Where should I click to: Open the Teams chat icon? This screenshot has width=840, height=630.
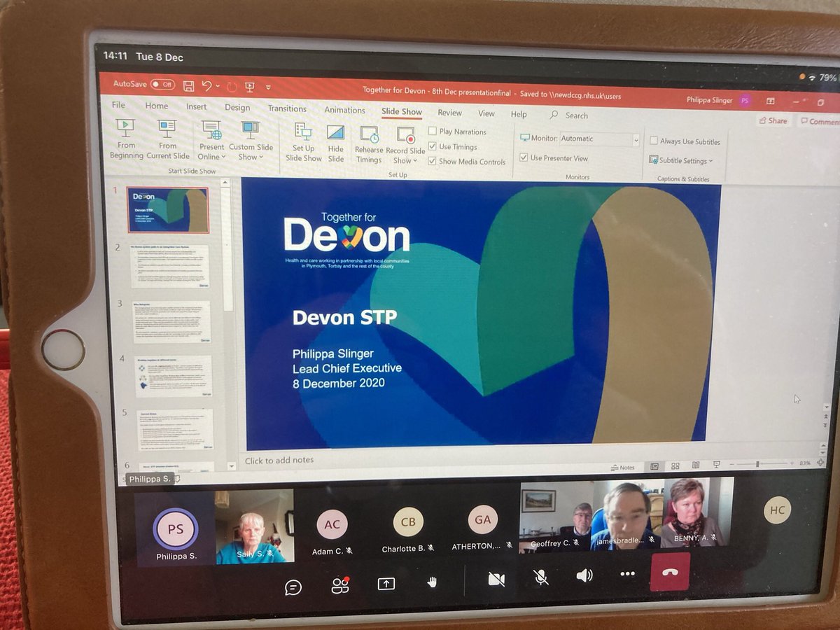(293, 587)
